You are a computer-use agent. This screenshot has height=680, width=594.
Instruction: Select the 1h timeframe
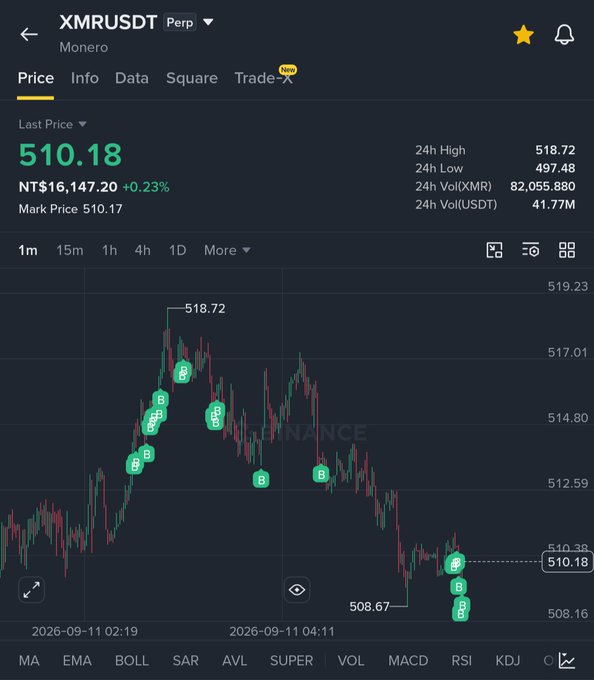109,250
